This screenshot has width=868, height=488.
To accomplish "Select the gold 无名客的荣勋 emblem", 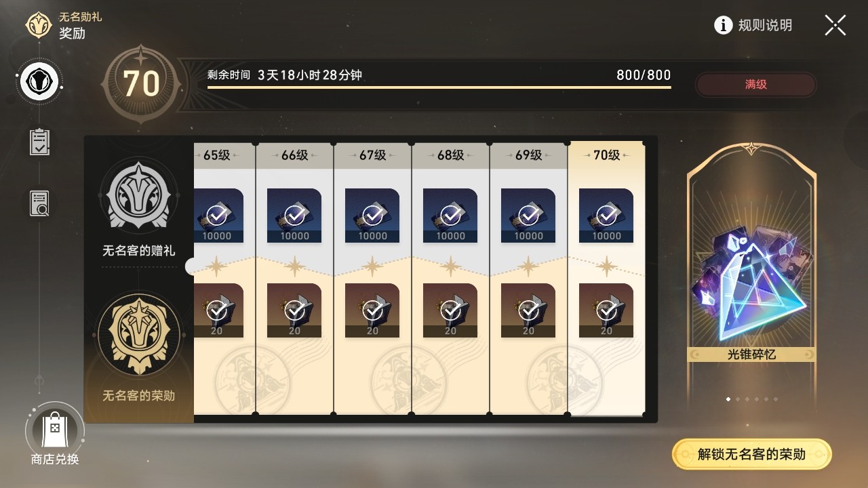I will click(139, 335).
